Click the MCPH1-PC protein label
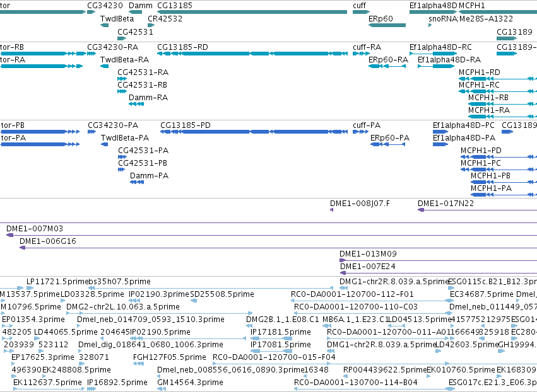This screenshot has width=537, height=392. tap(480, 163)
